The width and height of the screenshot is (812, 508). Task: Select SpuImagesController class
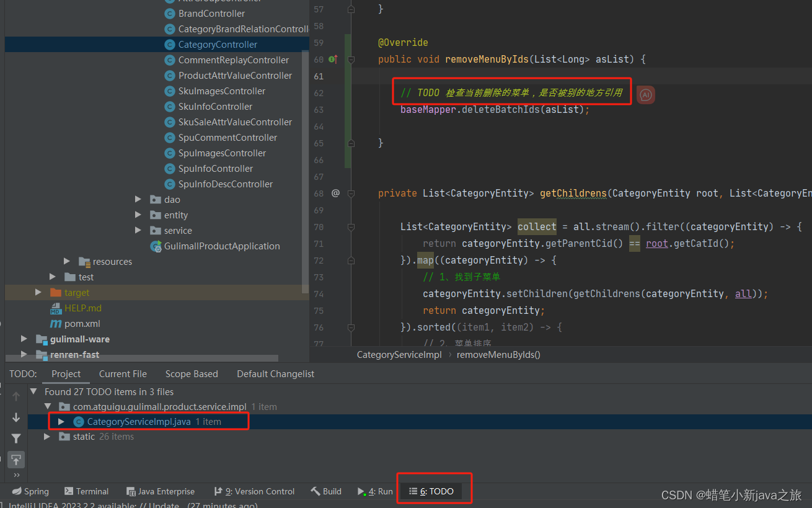tap(222, 153)
